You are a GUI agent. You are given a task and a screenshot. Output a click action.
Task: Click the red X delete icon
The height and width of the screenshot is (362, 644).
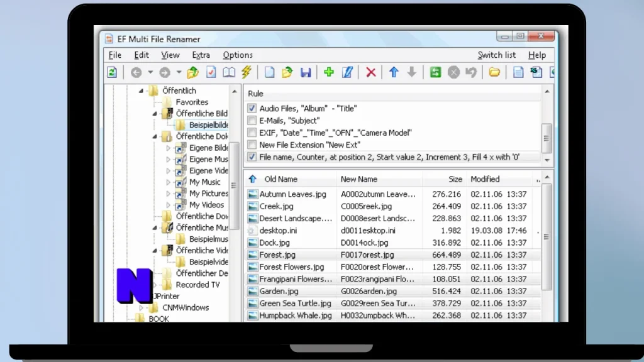point(371,73)
